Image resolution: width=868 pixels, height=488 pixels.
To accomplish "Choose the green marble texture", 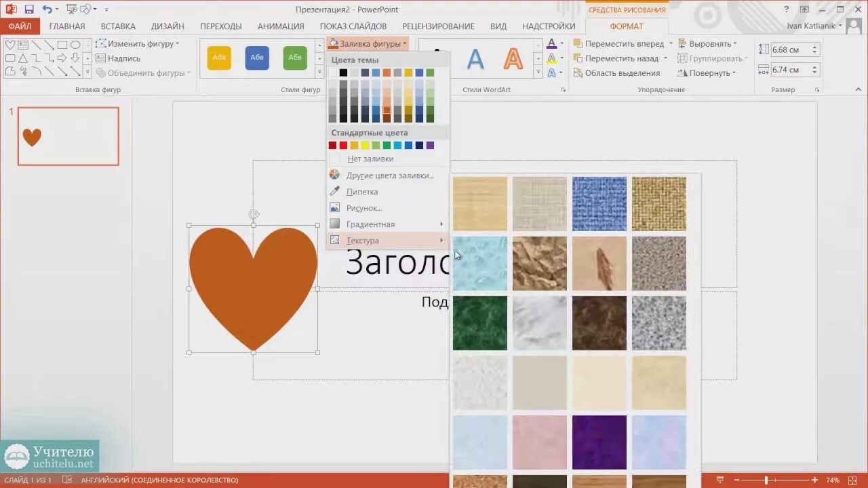I will [480, 323].
